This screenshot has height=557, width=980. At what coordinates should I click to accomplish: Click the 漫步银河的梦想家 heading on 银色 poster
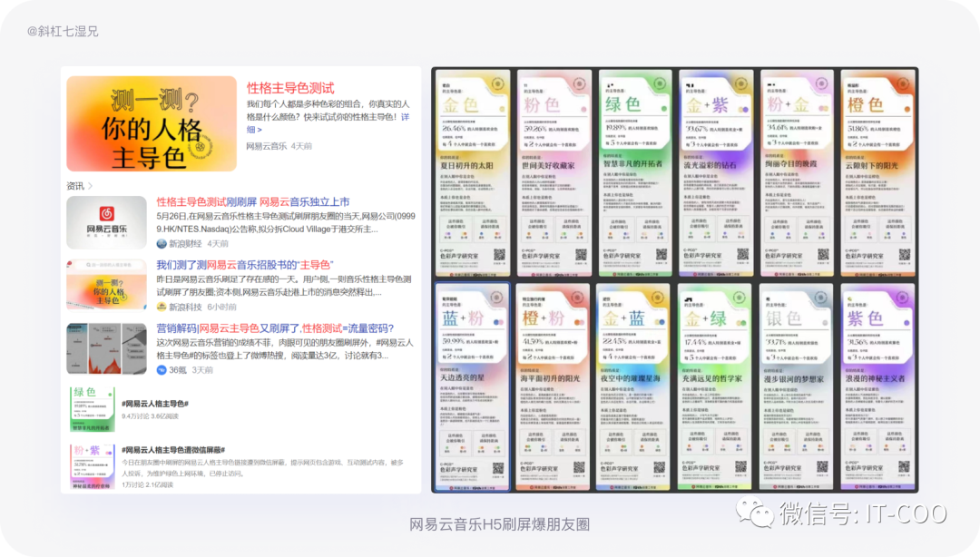(794, 379)
